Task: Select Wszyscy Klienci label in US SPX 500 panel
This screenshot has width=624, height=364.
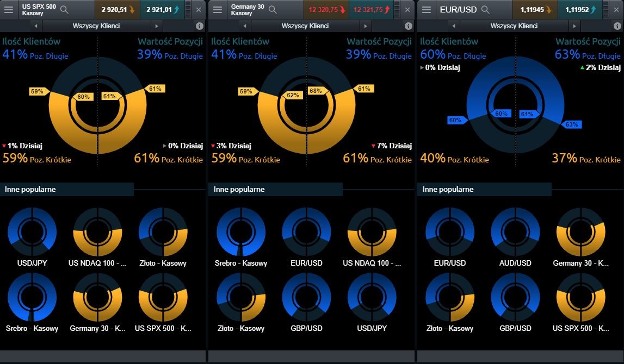Action: click(x=96, y=26)
